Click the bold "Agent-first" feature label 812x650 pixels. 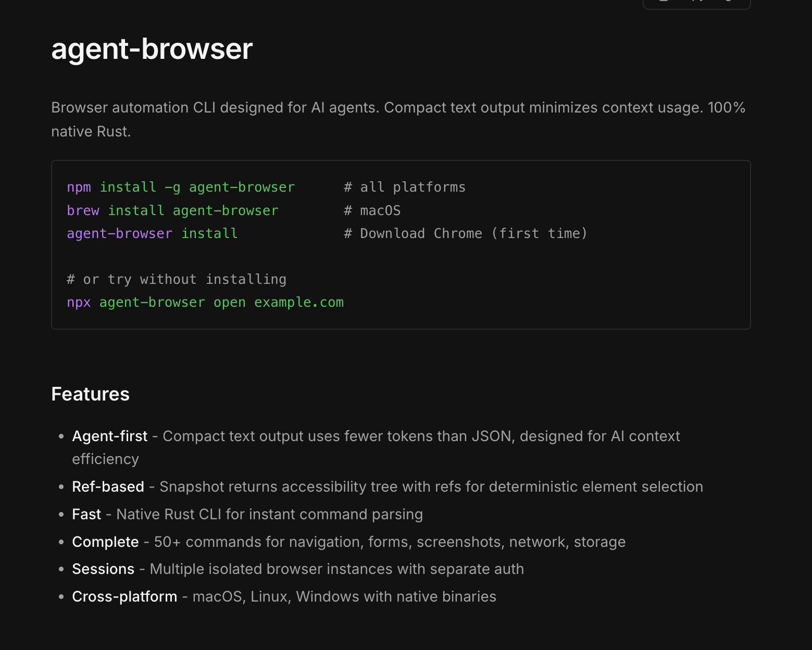click(110, 436)
